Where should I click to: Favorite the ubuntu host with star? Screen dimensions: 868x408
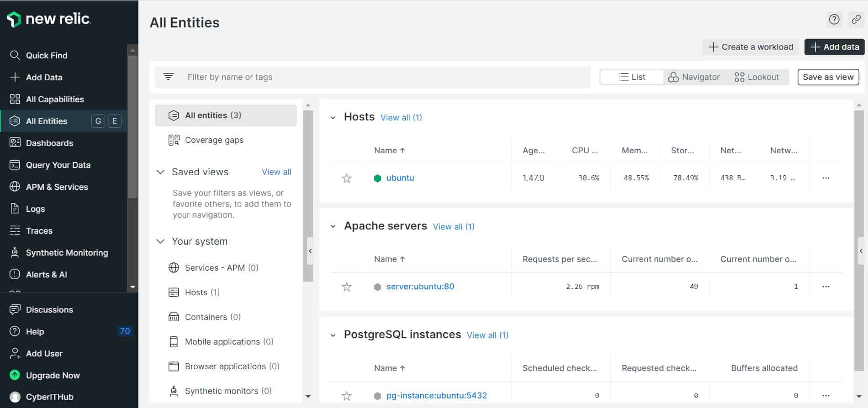click(347, 178)
